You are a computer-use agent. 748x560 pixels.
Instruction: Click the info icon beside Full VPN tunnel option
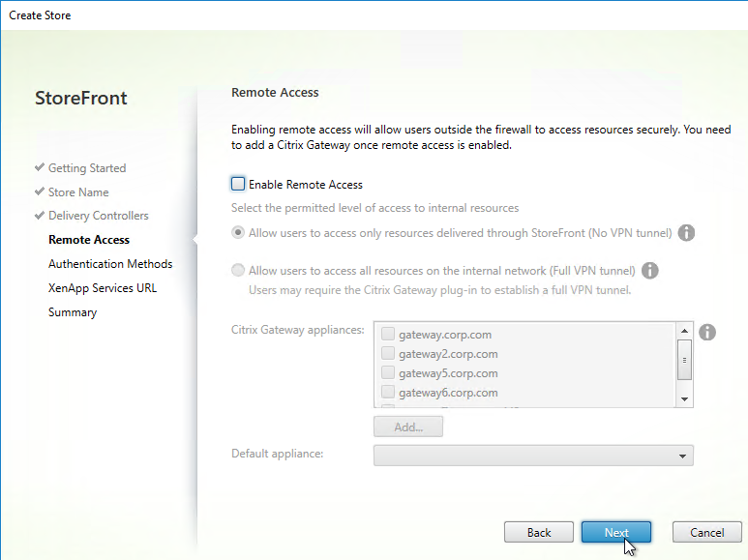[x=649, y=271]
